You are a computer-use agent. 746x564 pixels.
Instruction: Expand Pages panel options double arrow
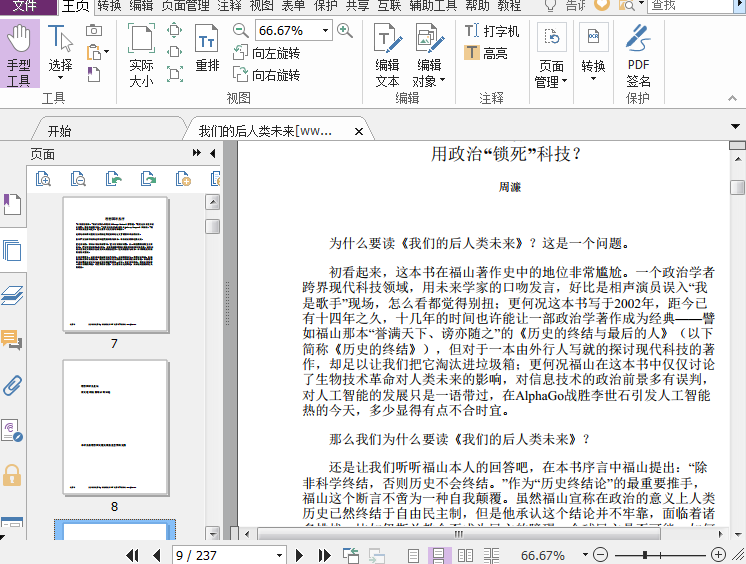(196, 153)
